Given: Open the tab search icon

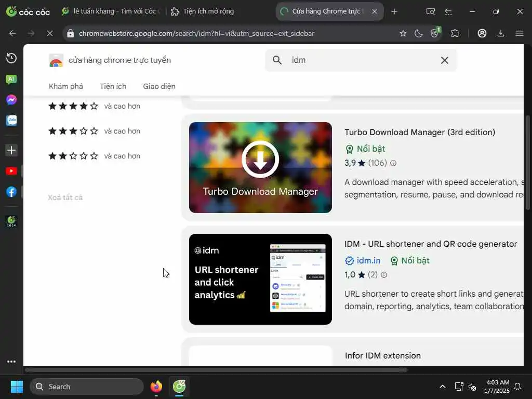Looking at the screenshot, I should (x=430, y=11).
